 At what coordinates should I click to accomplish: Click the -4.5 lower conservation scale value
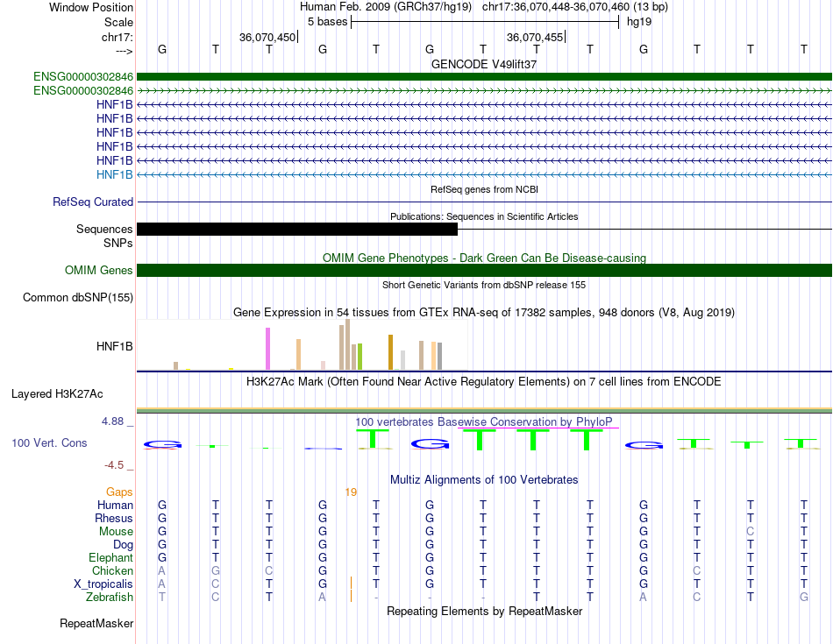click(114, 465)
